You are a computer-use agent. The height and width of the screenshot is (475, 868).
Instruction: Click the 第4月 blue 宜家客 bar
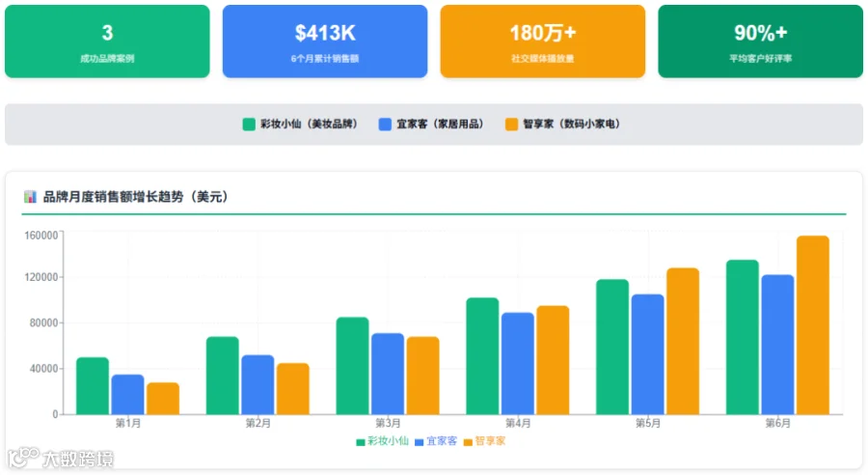pos(518,364)
